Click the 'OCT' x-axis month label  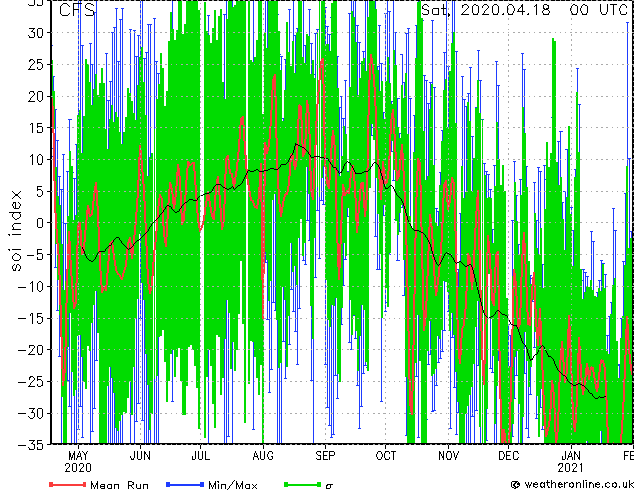pyautogui.click(x=386, y=456)
